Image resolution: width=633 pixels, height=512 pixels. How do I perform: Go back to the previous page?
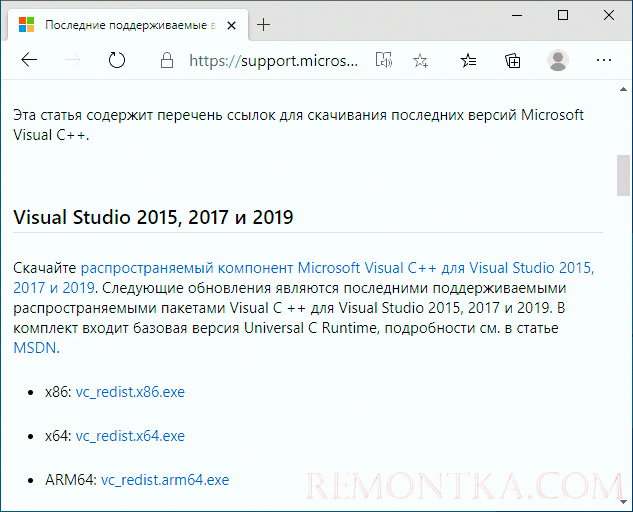(29, 60)
